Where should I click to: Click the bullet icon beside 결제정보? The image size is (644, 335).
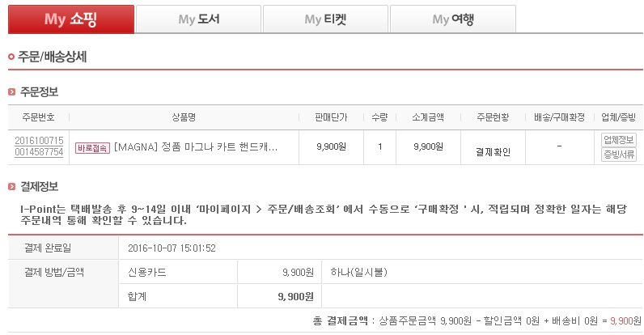(x=11, y=187)
